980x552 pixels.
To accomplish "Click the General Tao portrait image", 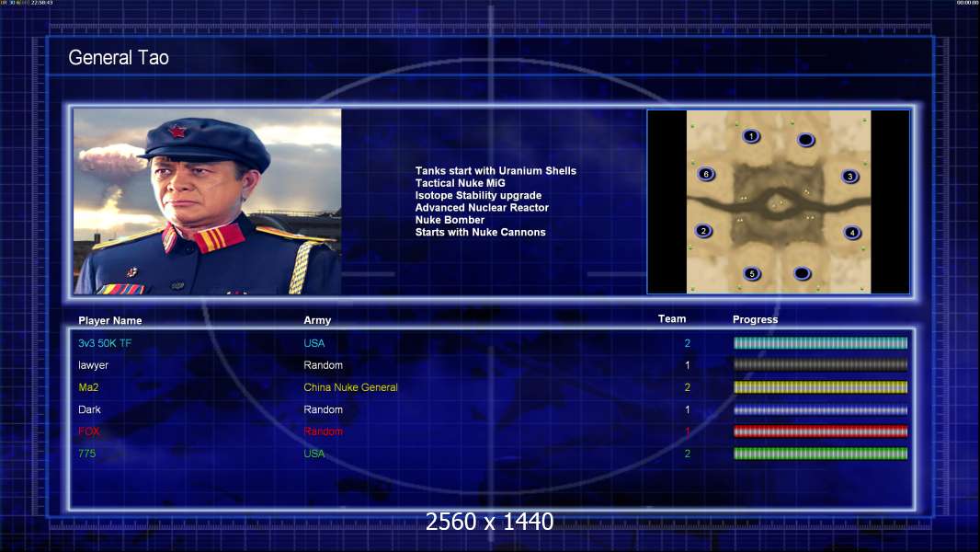I will pos(208,201).
